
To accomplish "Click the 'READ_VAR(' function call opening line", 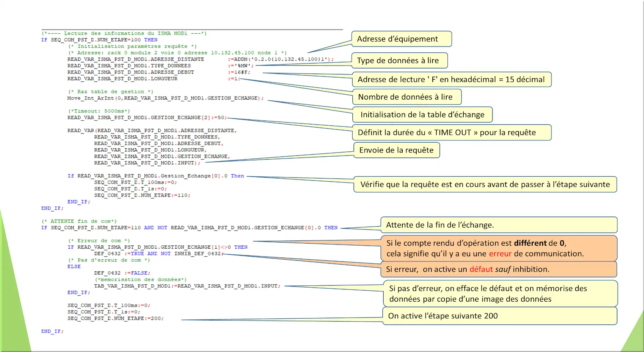I will click(152, 130).
